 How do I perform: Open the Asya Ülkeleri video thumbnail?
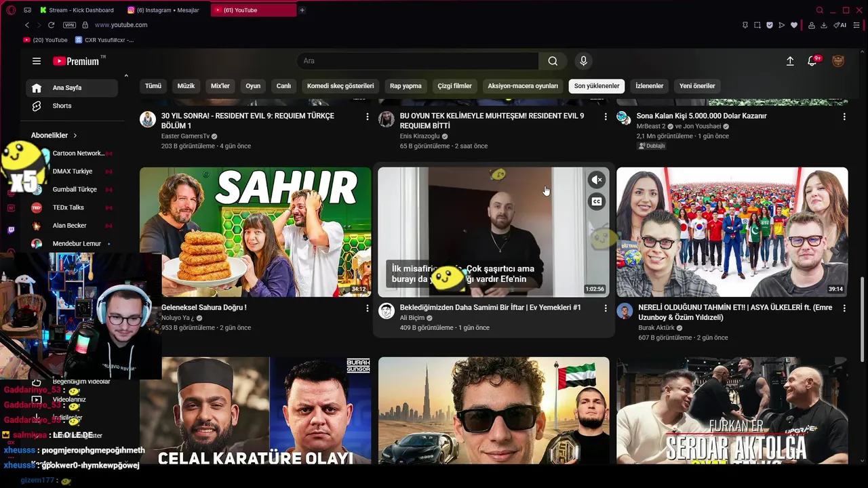click(x=732, y=232)
